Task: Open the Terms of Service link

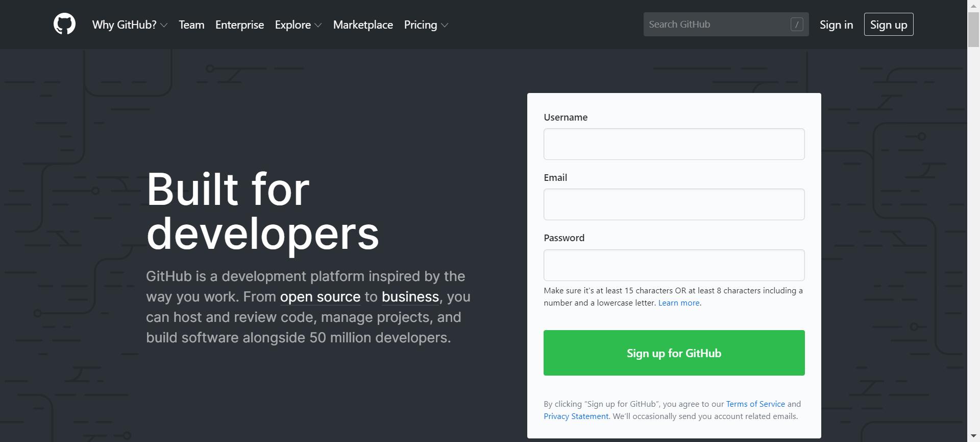Action: [x=755, y=404]
